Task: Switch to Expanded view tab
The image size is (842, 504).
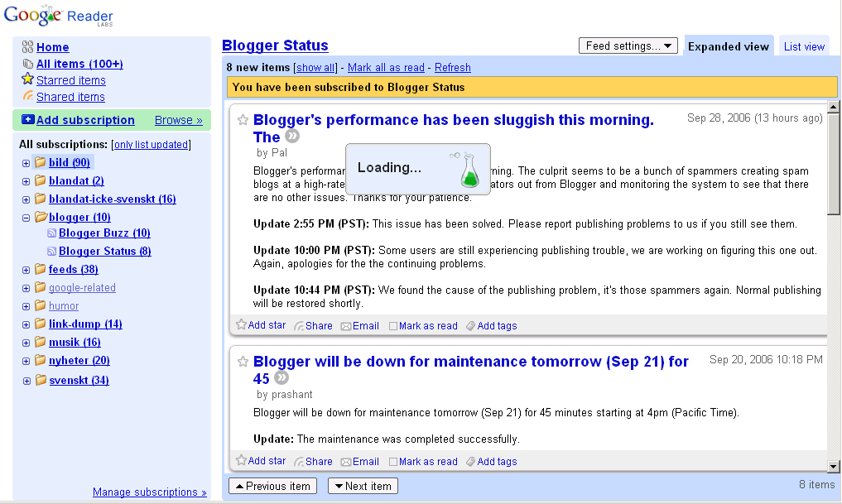Action: tap(729, 46)
